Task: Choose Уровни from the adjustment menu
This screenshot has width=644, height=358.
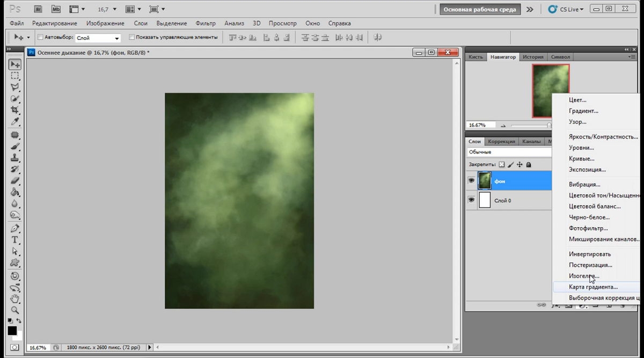Action: point(581,148)
